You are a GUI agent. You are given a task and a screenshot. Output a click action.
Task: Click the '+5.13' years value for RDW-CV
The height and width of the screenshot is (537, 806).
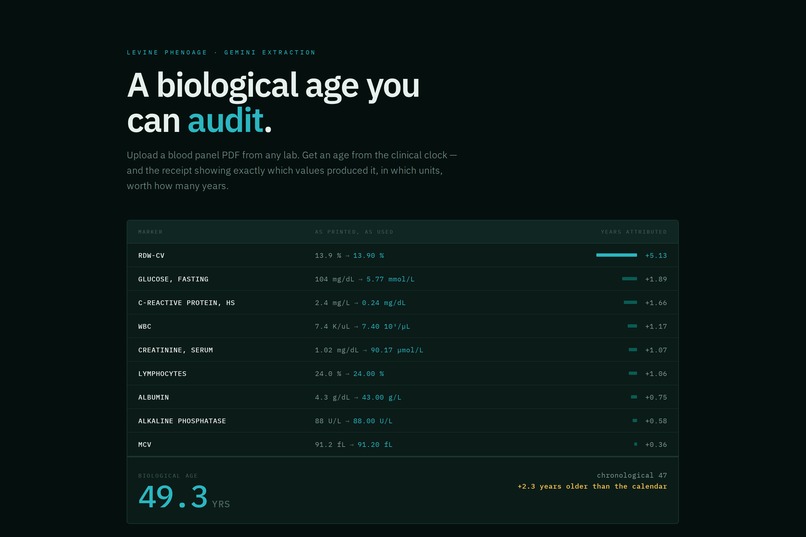(656, 255)
